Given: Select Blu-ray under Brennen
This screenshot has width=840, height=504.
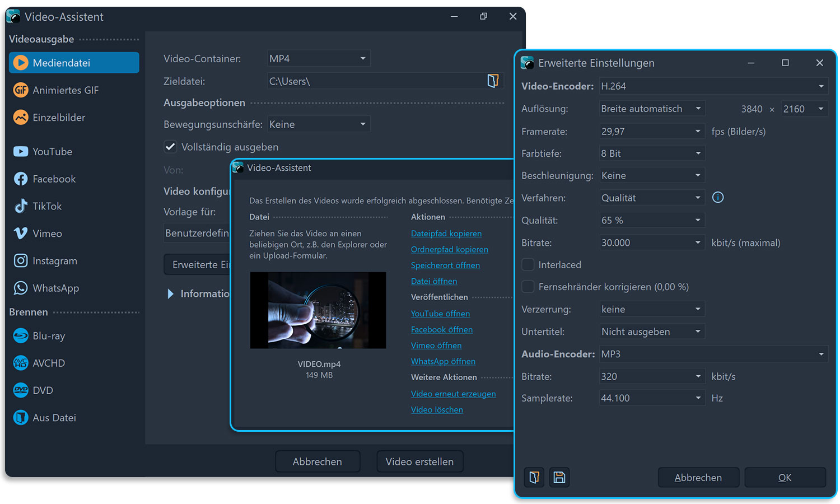Looking at the screenshot, I should click(x=48, y=336).
